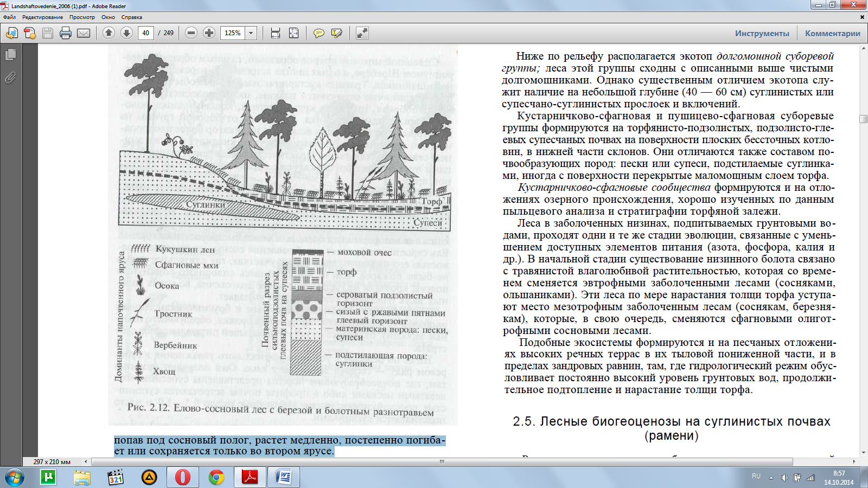Click the legend label Тростник

point(173,314)
